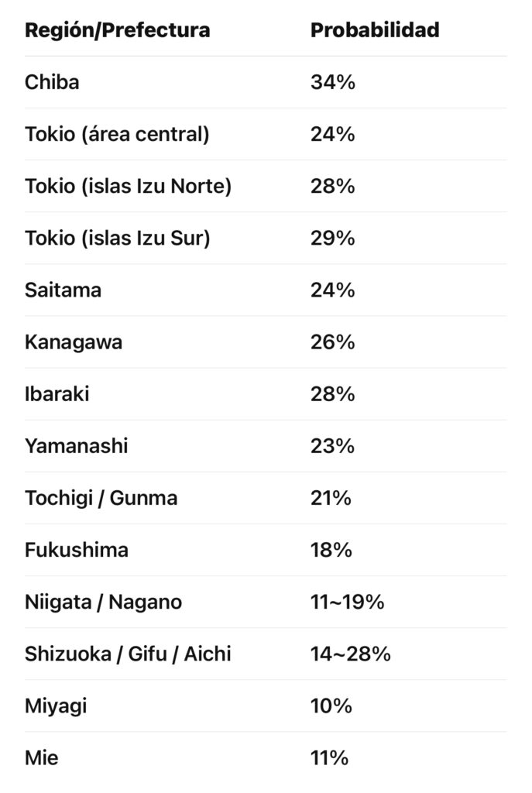Select the Mie row label
This screenshot has height=793, width=532.
click(42, 757)
